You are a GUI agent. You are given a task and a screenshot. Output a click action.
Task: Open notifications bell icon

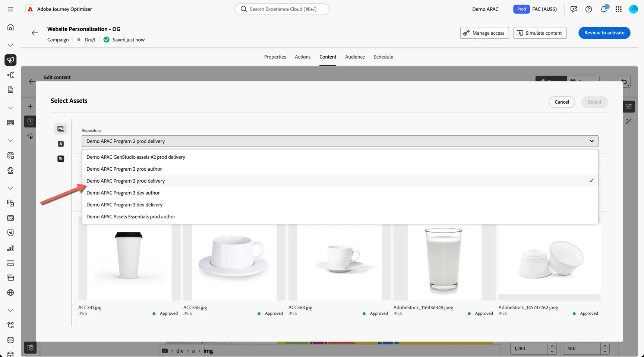pyautogui.click(x=603, y=9)
